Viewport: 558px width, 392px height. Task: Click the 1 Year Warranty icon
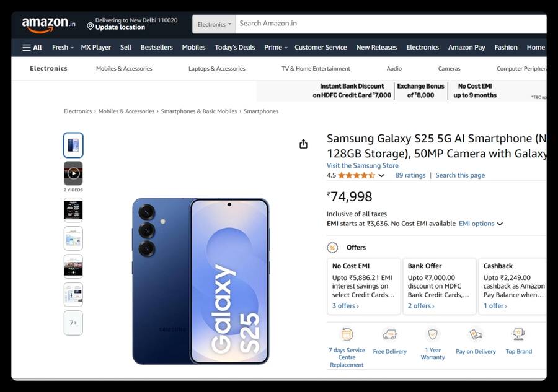coord(432,335)
